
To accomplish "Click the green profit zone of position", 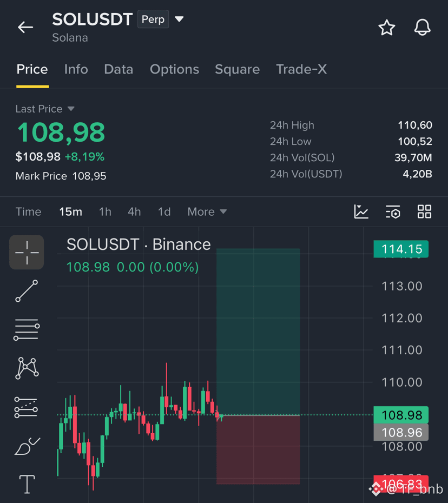I will (258, 332).
